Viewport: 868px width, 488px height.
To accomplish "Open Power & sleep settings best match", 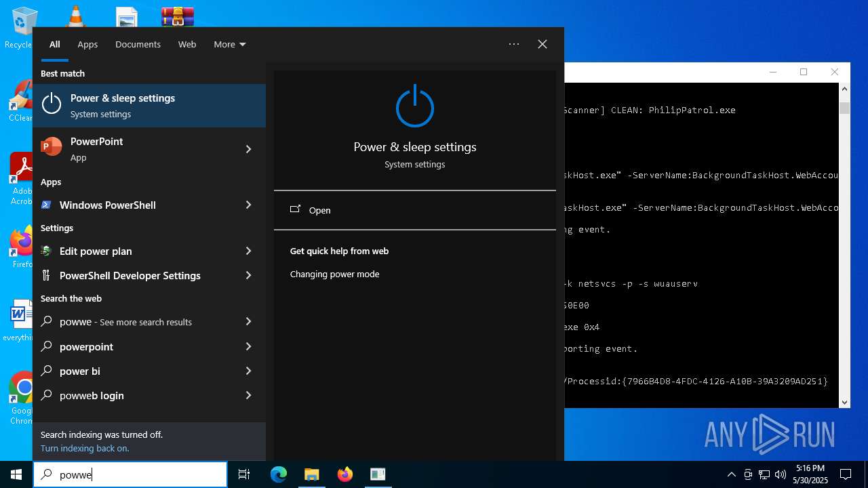I will pyautogui.click(x=149, y=106).
